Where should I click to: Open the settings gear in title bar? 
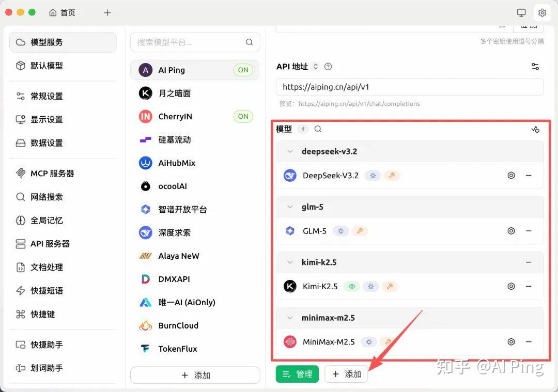(x=542, y=13)
